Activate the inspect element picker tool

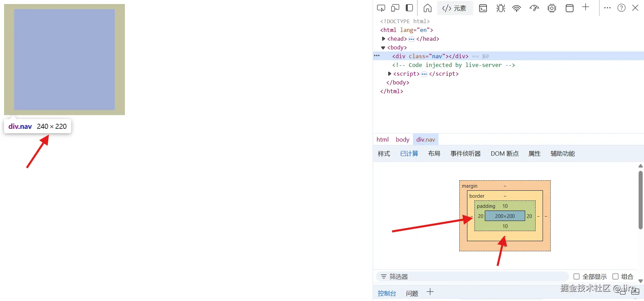coord(381,8)
